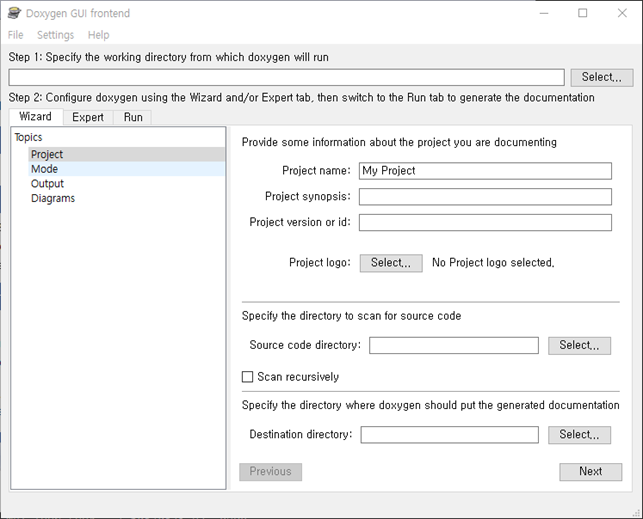Switch to the Wizard tab

coord(36,117)
